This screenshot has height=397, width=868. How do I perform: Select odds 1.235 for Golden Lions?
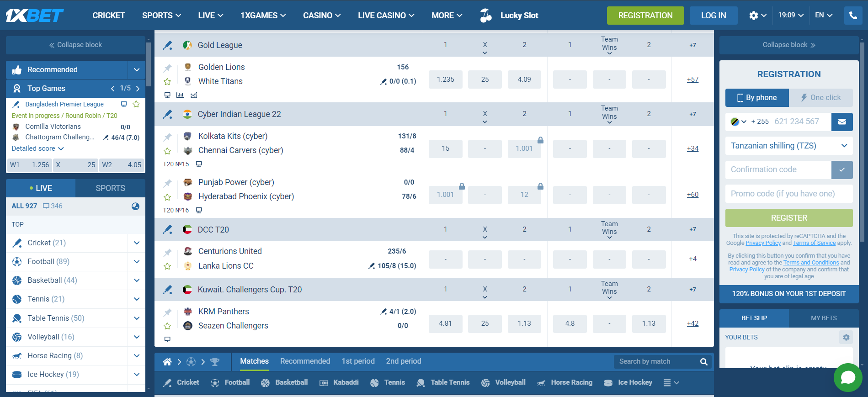click(445, 79)
